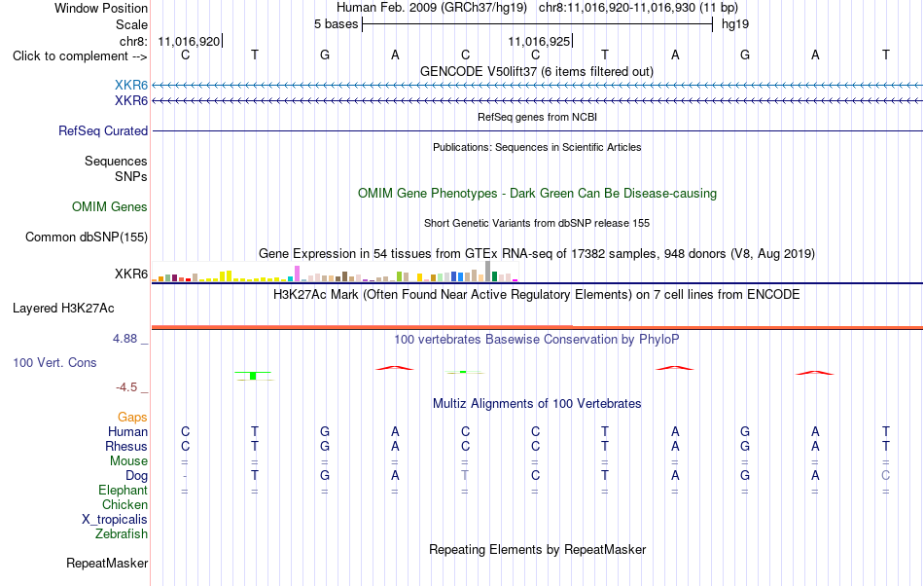Click the OMIM Genes track label

(109, 207)
